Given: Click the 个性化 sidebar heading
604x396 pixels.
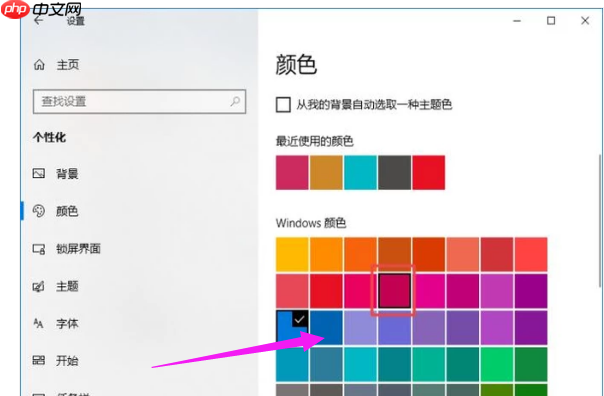Looking at the screenshot, I should point(49,137).
